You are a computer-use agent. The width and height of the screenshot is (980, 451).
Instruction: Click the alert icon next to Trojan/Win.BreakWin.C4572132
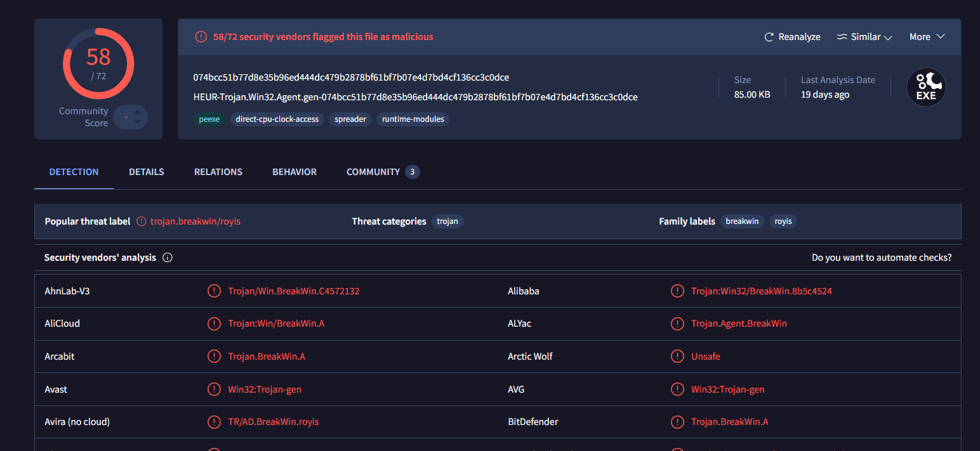[214, 291]
